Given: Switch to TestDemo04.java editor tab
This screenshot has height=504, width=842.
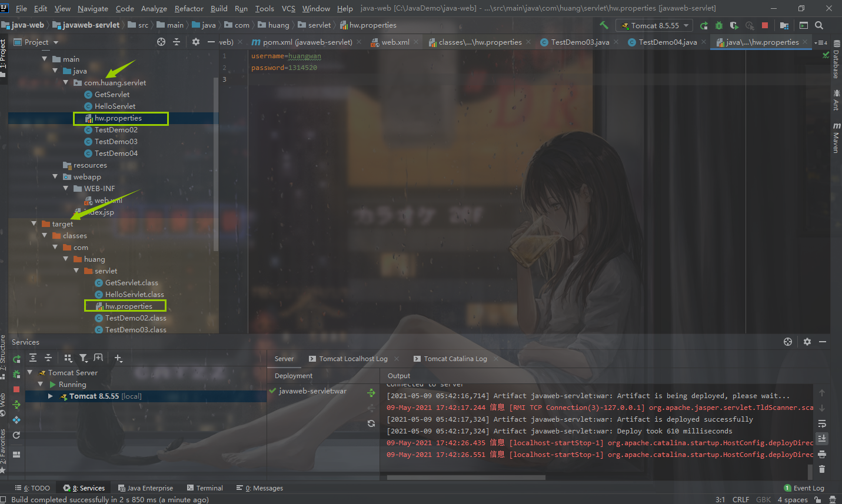Looking at the screenshot, I should 667,42.
